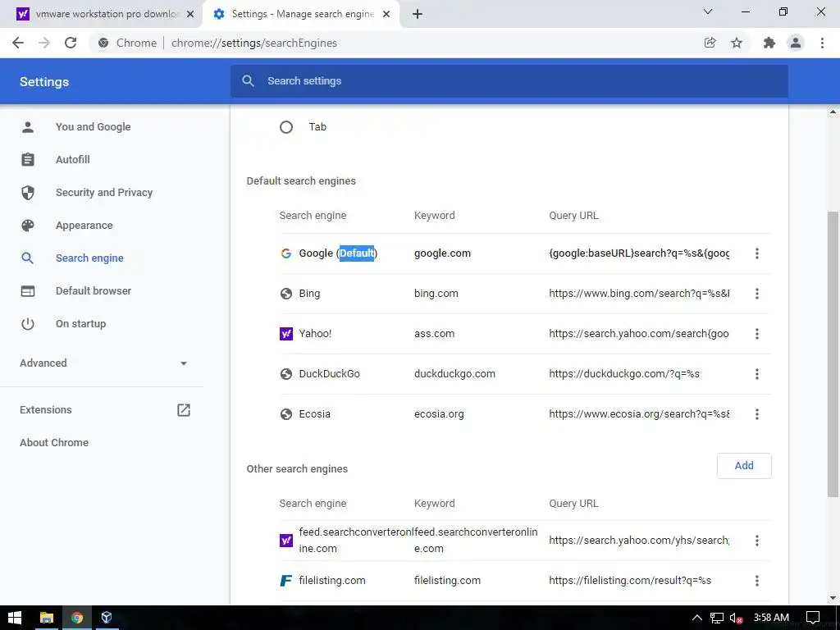The height and width of the screenshot is (630, 840).
Task: Open Default browser section
Action: (x=94, y=291)
